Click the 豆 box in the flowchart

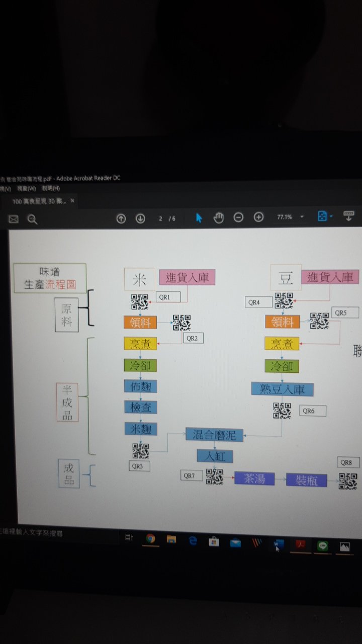[286, 278]
